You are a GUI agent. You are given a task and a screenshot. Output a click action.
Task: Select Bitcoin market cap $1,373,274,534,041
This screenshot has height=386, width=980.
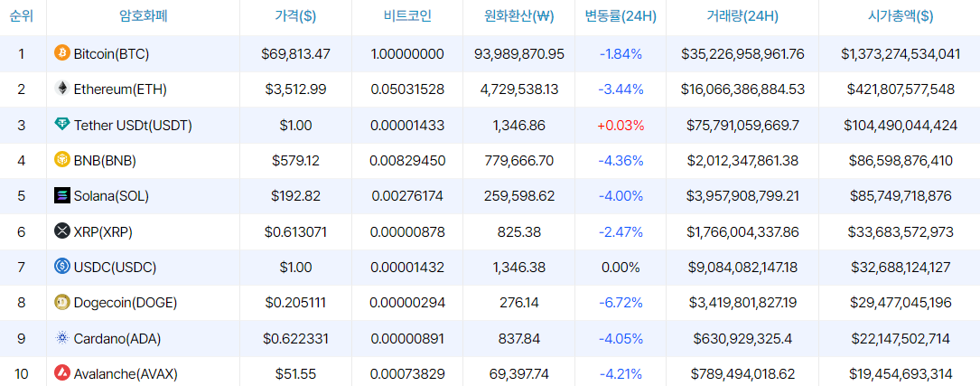tap(901, 54)
